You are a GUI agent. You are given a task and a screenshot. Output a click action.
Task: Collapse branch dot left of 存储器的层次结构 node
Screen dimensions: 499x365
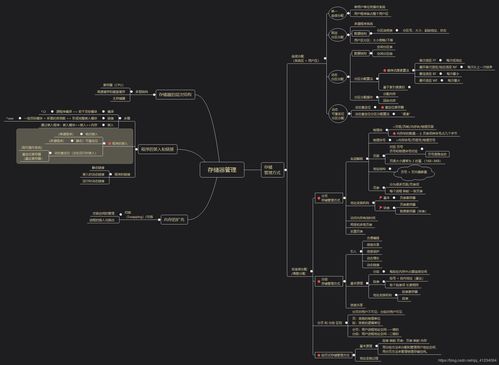tap(154, 95)
